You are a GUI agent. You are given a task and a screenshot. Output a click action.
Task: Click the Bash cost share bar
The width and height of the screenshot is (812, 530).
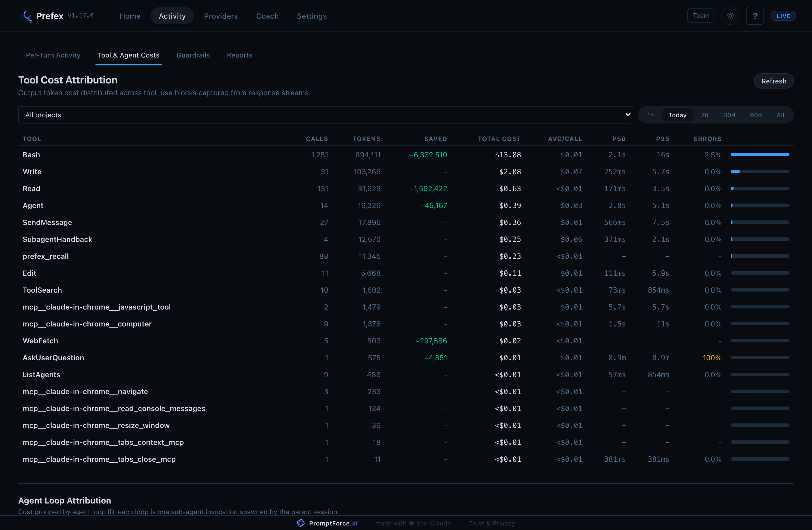[x=760, y=155]
